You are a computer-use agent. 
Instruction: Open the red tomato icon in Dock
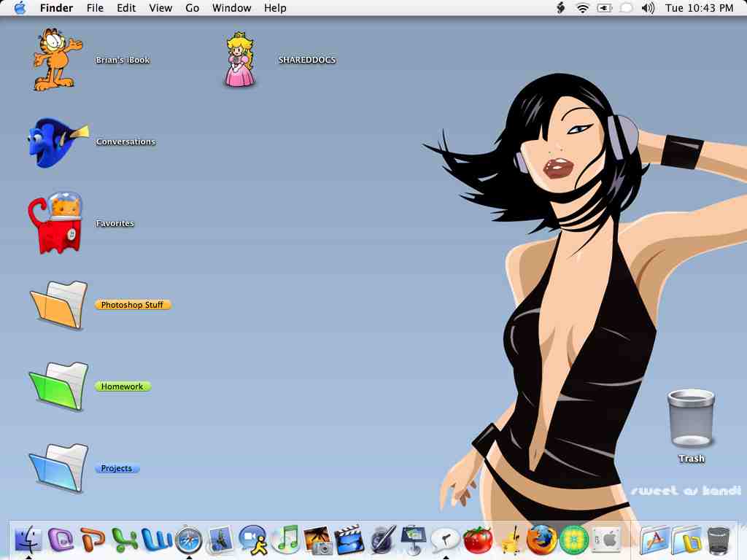click(478, 540)
